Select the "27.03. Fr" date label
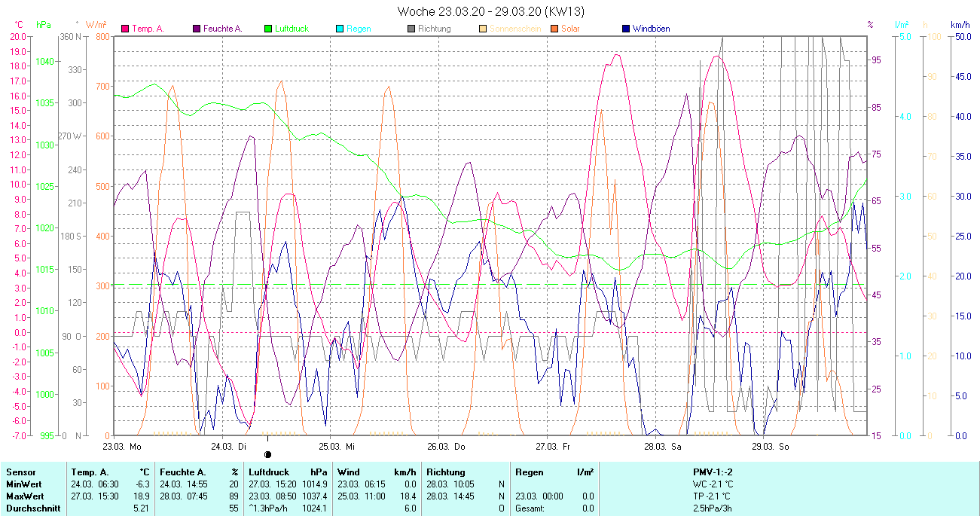This screenshot has height=516, width=980. [553, 446]
